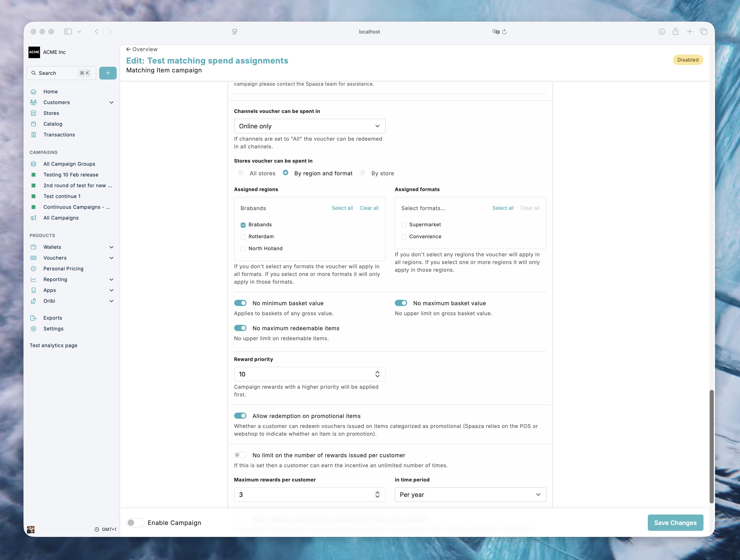
Task: Toggle No minimum basket value switch
Action: click(x=240, y=303)
